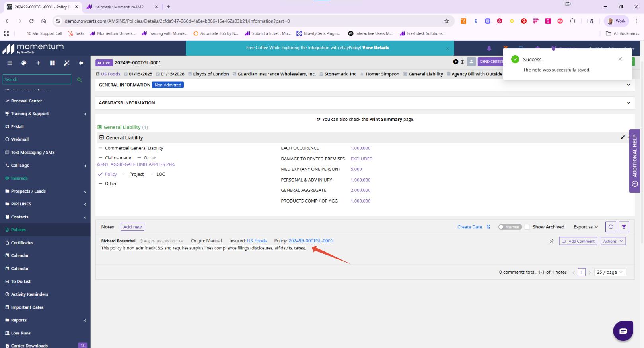644x348 pixels.
Task: Click Add new note button
Action: (x=132, y=227)
